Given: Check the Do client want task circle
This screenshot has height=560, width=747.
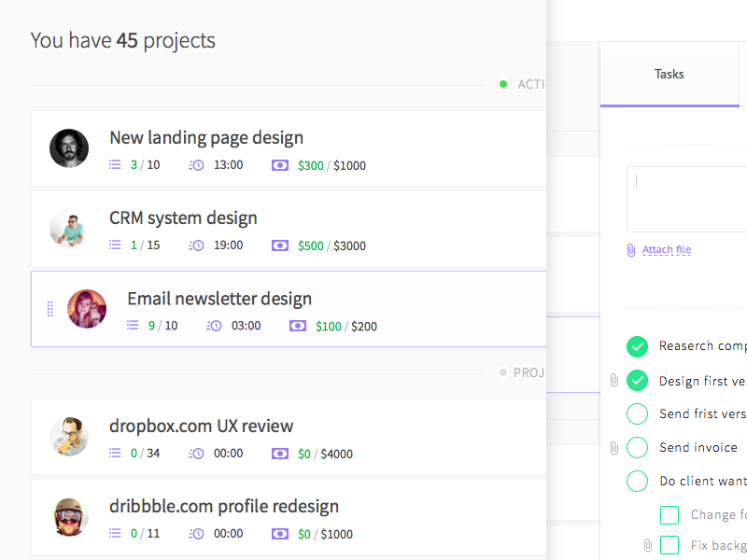Looking at the screenshot, I should pyautogui.click(x=637, y=481).
